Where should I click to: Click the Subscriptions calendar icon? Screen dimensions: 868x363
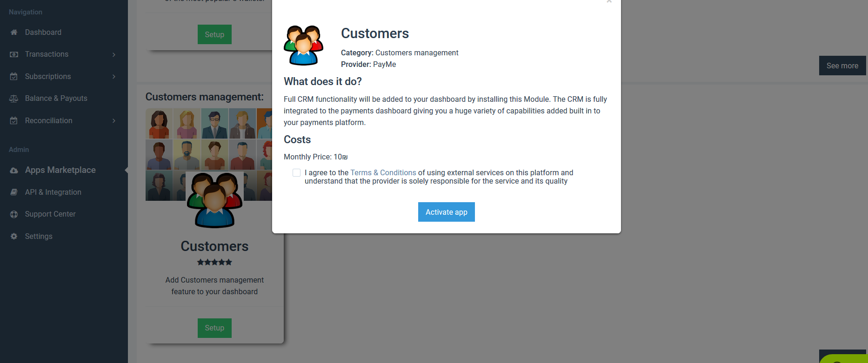[14, 76]
